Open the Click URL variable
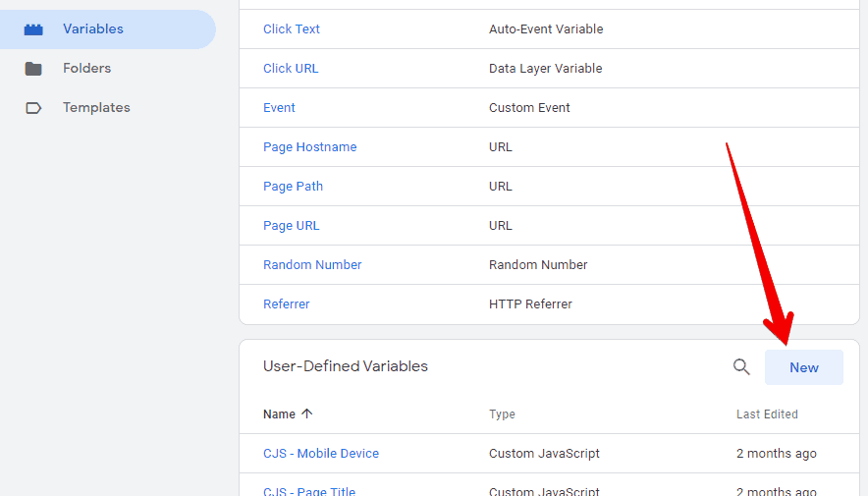This screenshot has width=868, height=496. tap(291, 69)
